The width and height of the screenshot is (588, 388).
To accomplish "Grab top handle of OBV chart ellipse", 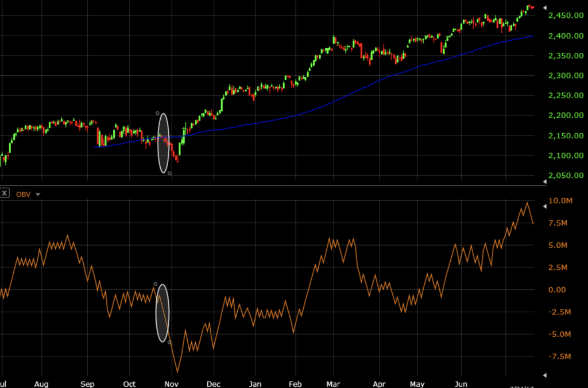I will click(x=155, y=284).
